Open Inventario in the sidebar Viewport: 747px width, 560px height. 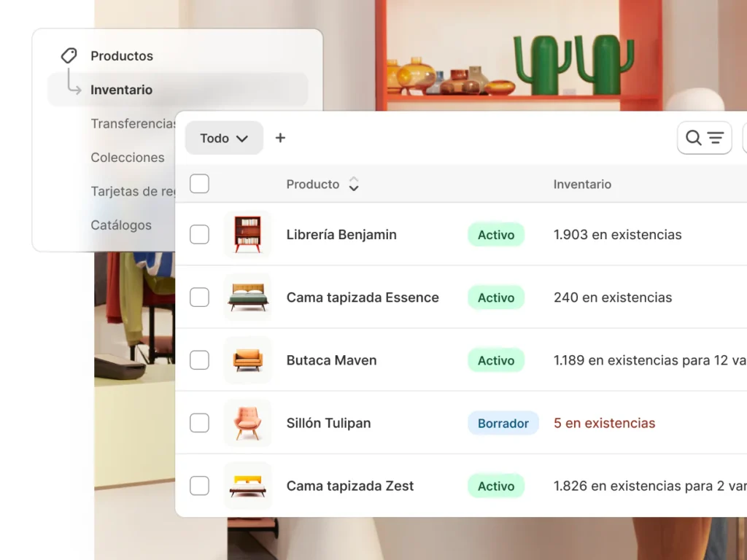(121, 90)
